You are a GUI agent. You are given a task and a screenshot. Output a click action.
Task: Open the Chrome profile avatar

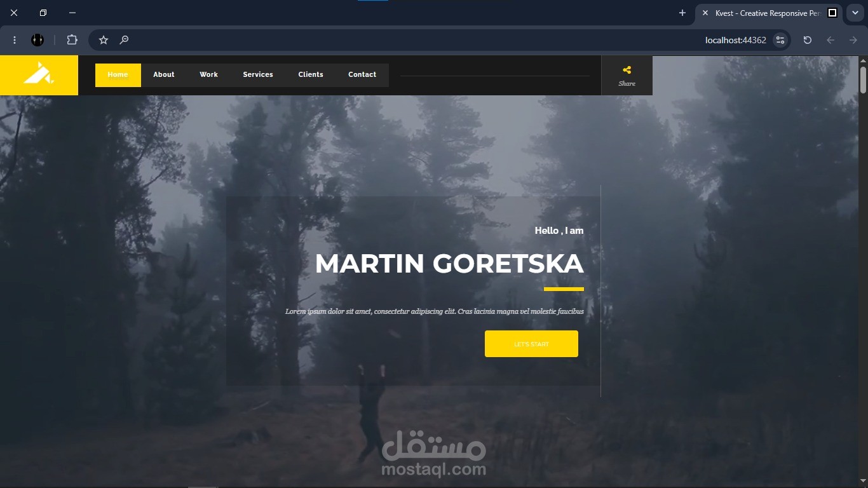(37, 40)
